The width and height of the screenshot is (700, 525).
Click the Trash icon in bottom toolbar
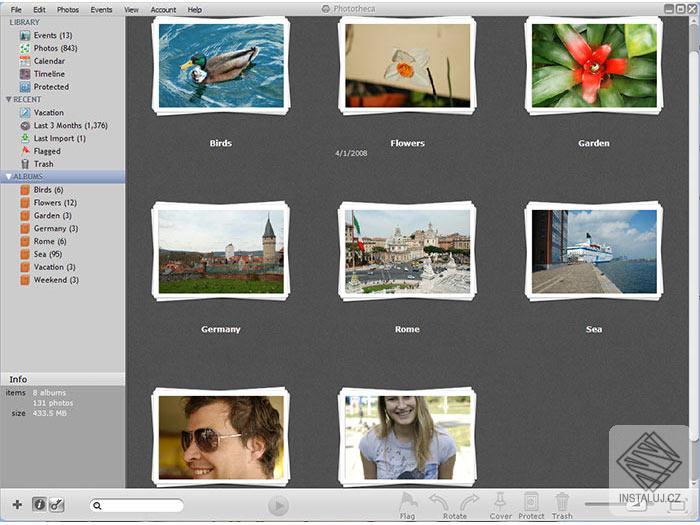point(562,502)
